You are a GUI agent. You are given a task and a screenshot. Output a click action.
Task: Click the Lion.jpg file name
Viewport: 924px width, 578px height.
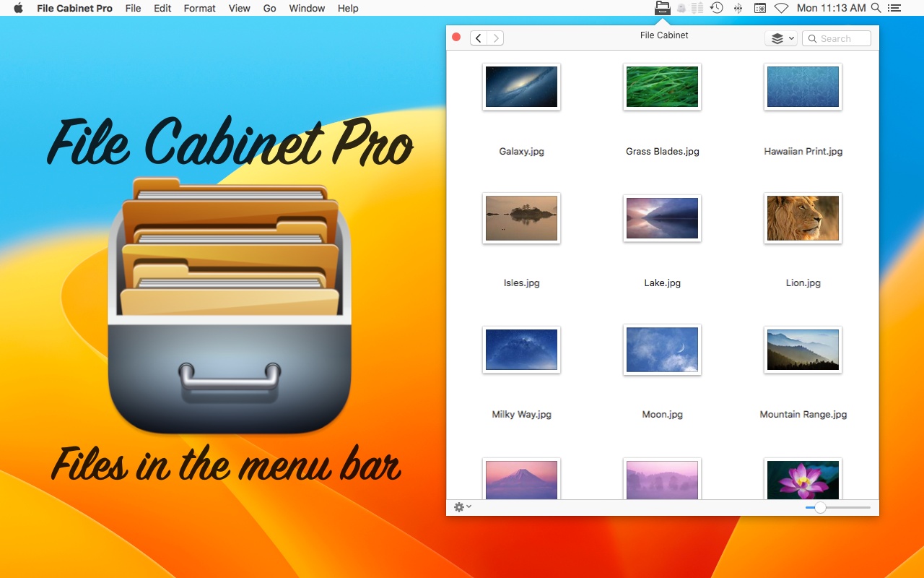point(803,282)
